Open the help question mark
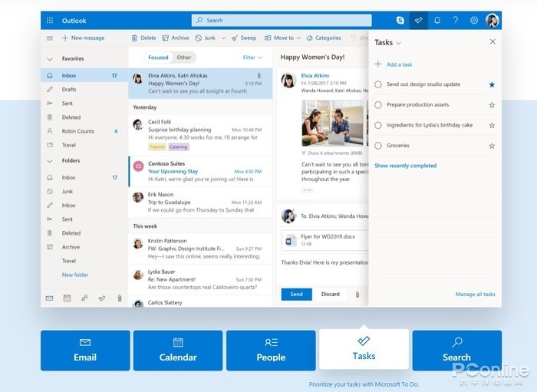 pyautogui.click(x=456, y=20)
